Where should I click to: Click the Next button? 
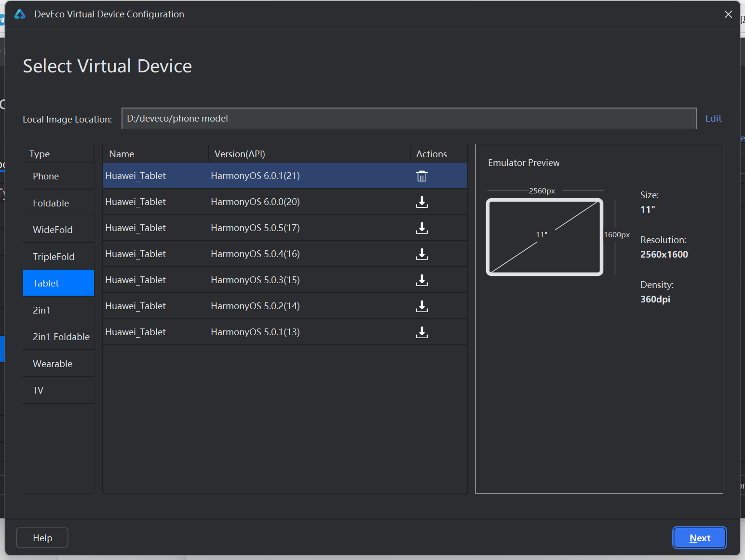(700, 538)
